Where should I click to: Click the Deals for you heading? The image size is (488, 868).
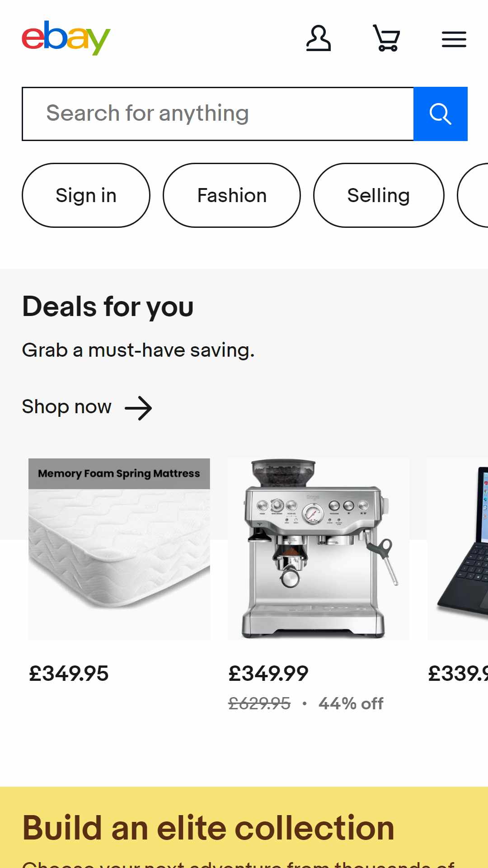(108, 307)
